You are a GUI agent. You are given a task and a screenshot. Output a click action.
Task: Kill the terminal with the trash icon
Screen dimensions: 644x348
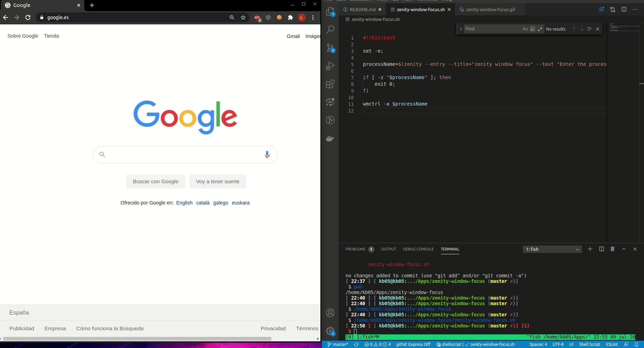coord(613,249)
